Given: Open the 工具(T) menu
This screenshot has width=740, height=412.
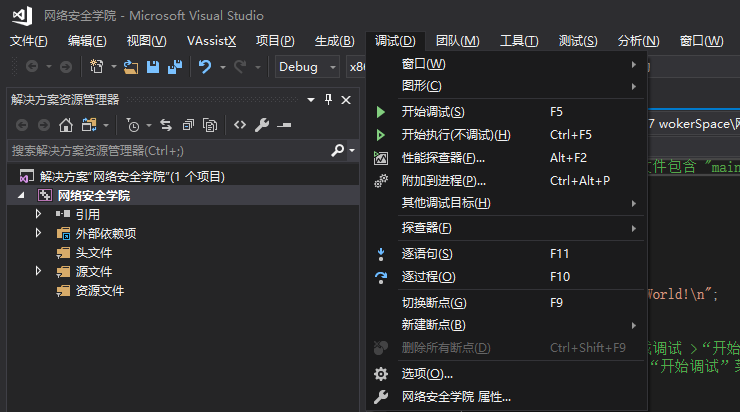Looking at the screenshot, I should click(519, 41).
